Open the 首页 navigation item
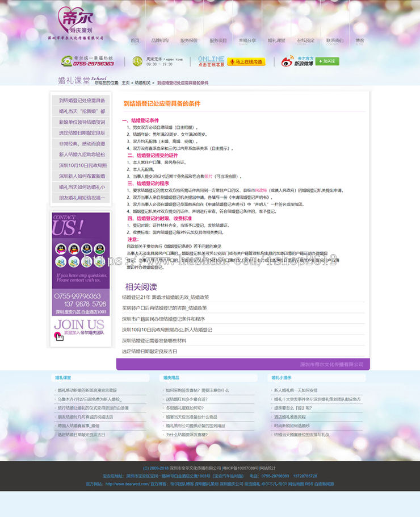Viewport: 420px width, 517px height. tap(135, 40)
